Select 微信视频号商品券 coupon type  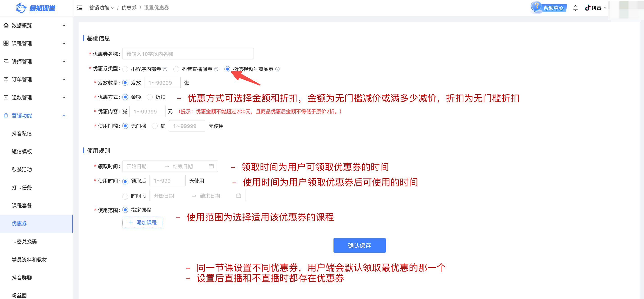click(x=227, y=69)
